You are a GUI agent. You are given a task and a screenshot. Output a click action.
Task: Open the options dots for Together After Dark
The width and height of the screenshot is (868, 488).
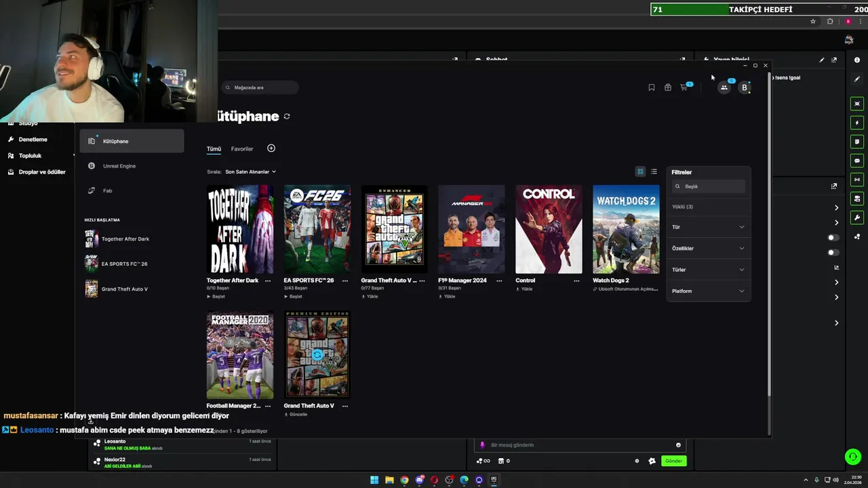click(x=268, y=281)
